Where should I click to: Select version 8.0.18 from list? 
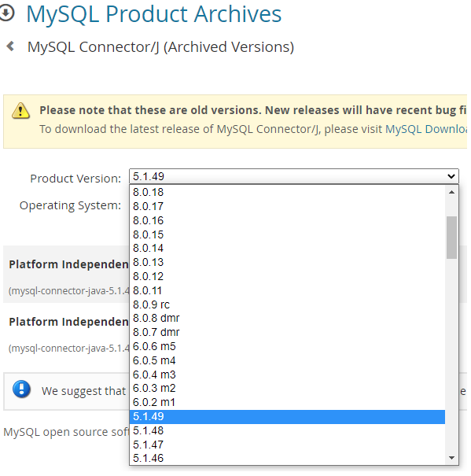(287, 192)
